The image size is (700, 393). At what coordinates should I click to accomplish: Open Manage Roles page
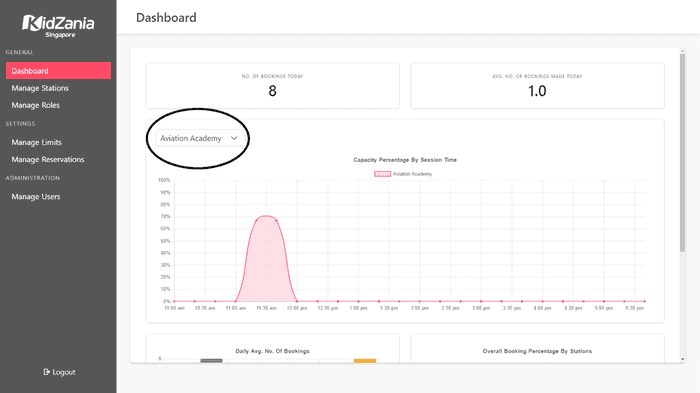point(36,105)
